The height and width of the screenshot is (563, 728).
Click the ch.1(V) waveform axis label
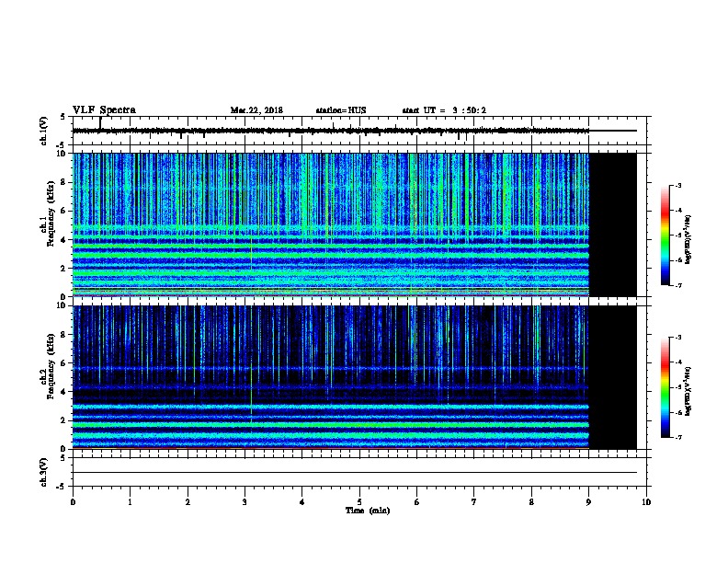tap(43, 131)
